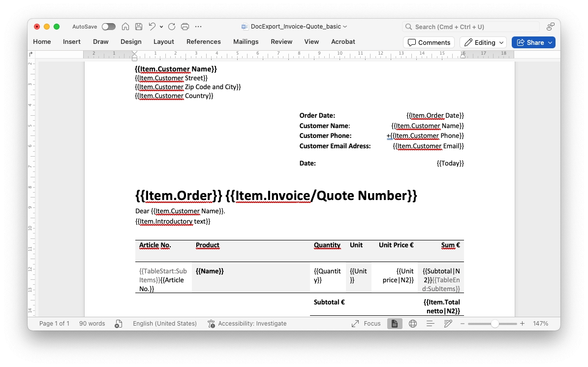The height and width of the screenshot is (367, 588).
Task: Open Accessibility: Investigate checker
Action: tap(247, 324)
